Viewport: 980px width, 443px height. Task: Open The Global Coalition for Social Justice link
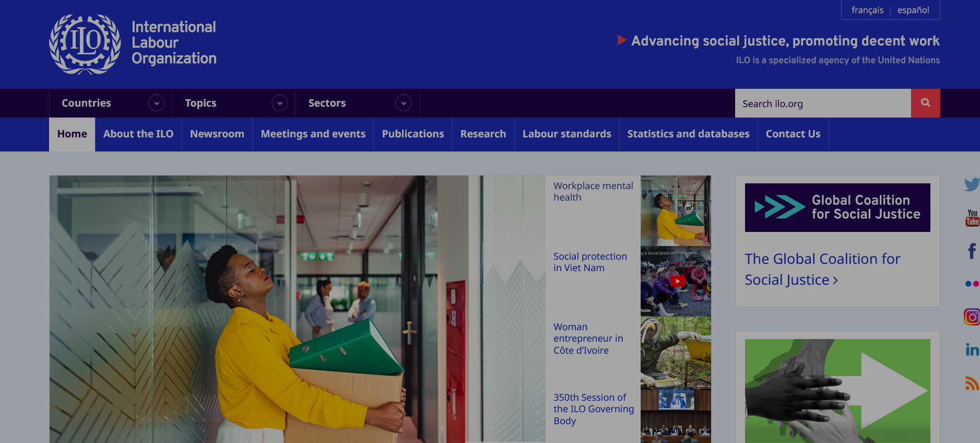(822, 269)
